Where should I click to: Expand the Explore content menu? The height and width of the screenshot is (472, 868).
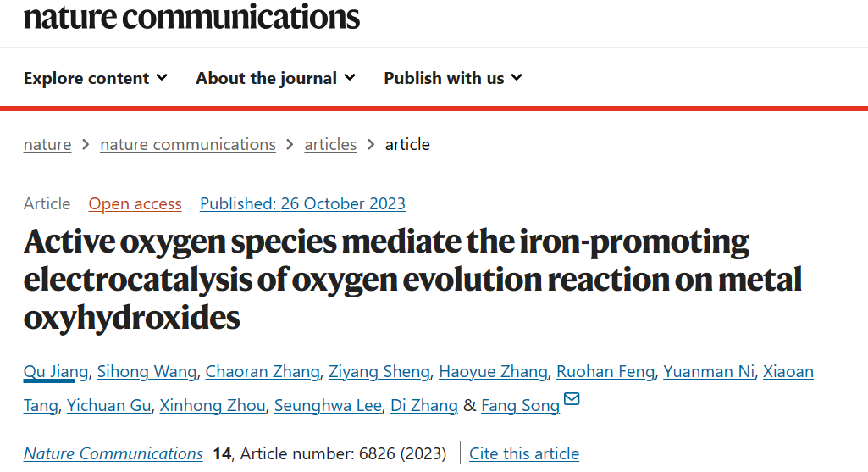click(95, 78)
